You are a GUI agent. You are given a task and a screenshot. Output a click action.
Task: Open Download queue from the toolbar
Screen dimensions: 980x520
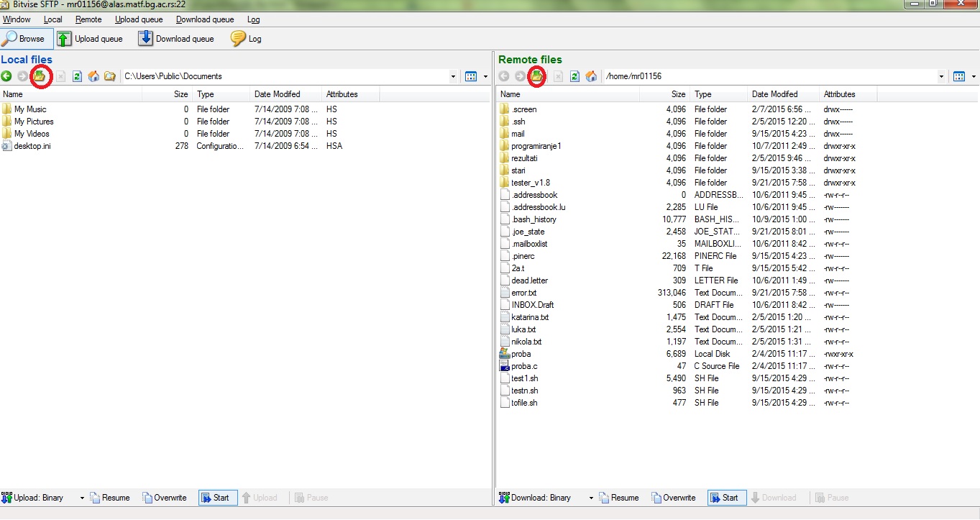click(177, 39)
